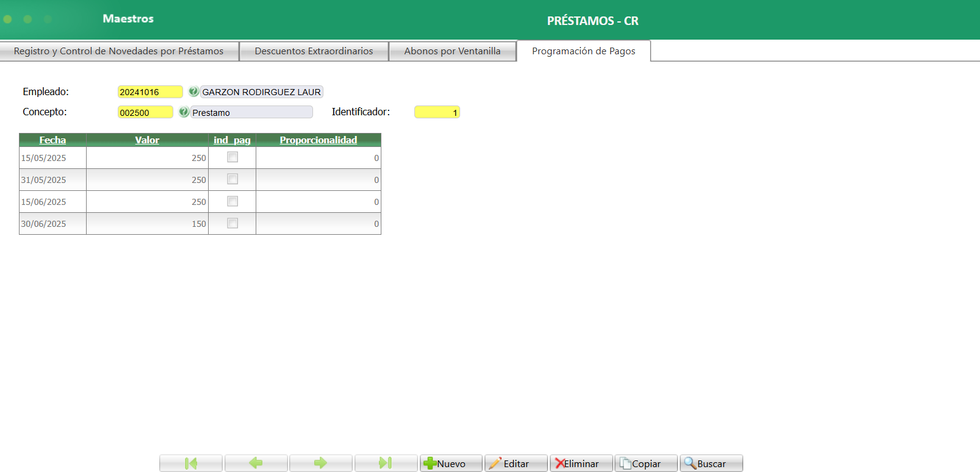The height and width of the screenshot is (472, 980).
Task: Click the Valor 150 cell
Action: (147, 224)
